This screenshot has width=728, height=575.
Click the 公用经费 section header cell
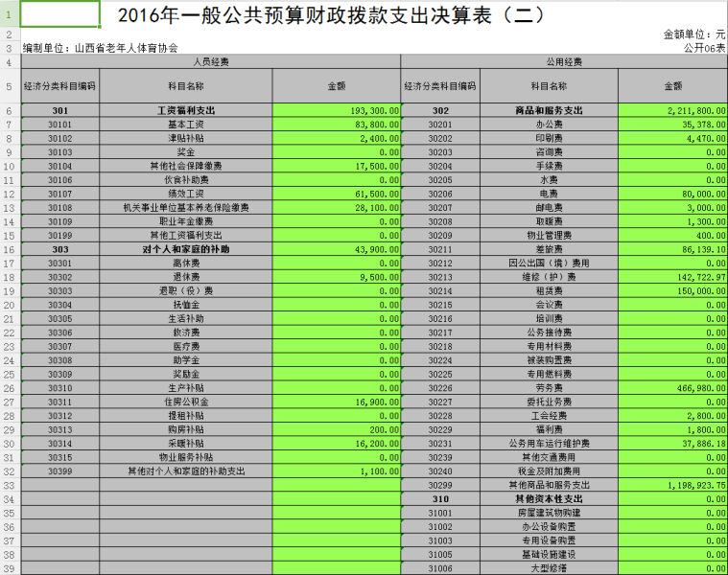click(564, 61)
